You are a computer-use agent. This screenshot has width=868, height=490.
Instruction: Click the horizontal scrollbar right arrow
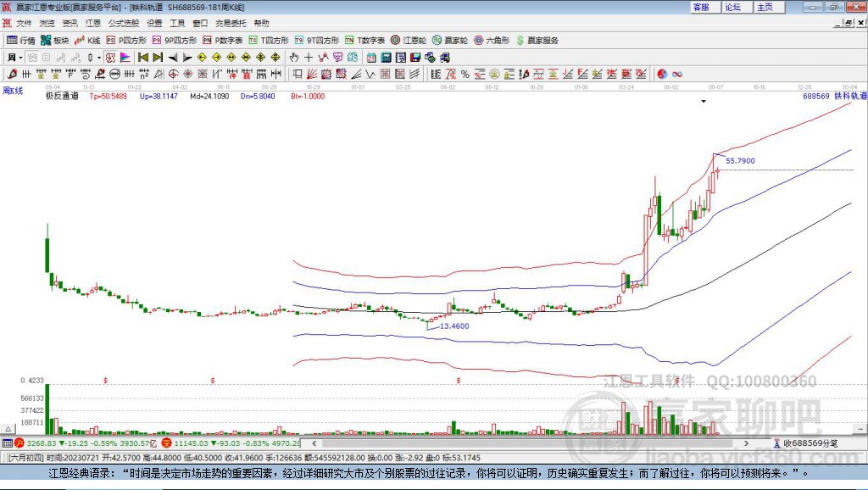[x=746, y=443]
